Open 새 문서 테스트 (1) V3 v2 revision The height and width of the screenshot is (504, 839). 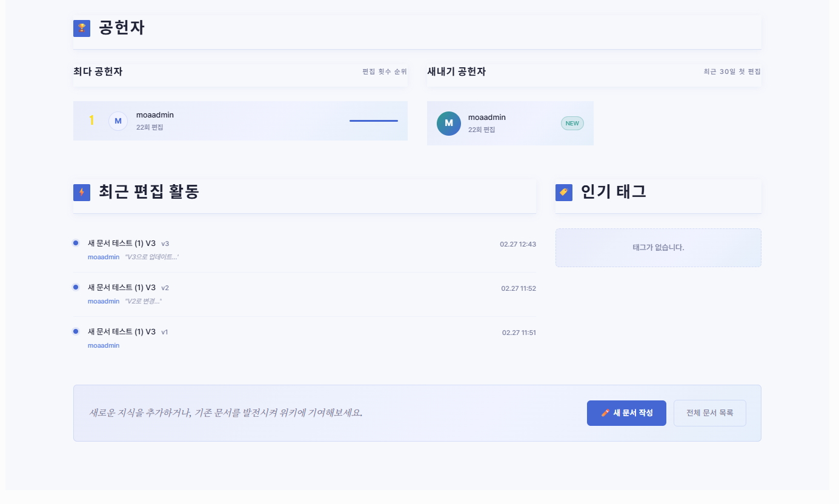(122, 288)
